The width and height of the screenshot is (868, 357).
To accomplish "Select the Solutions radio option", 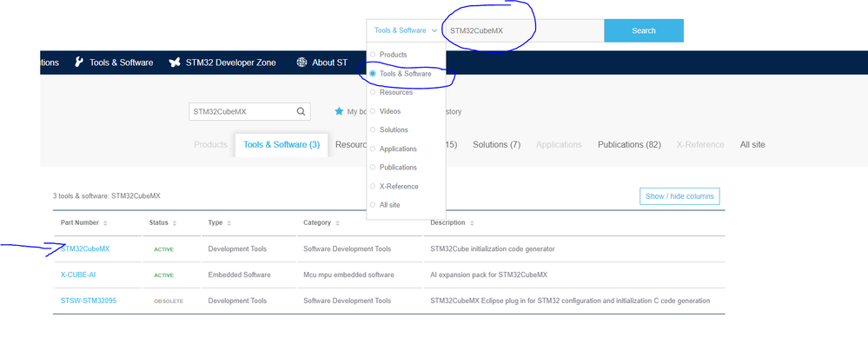I will 373,129.
